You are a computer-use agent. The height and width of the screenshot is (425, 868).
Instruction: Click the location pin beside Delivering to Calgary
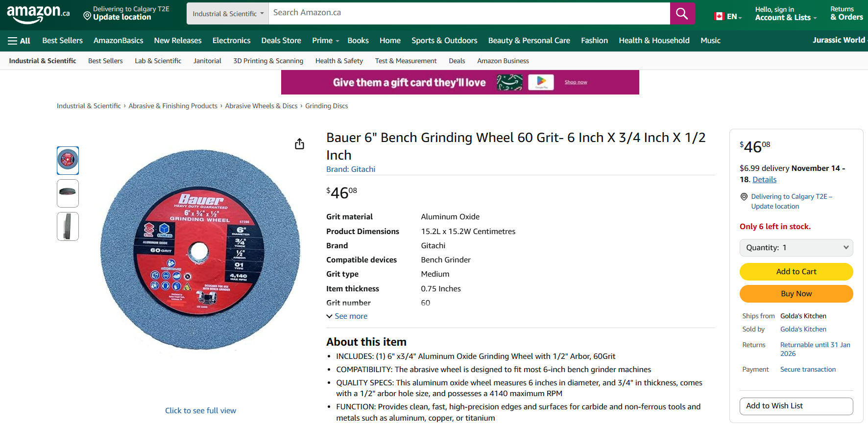tap(744, 197)
